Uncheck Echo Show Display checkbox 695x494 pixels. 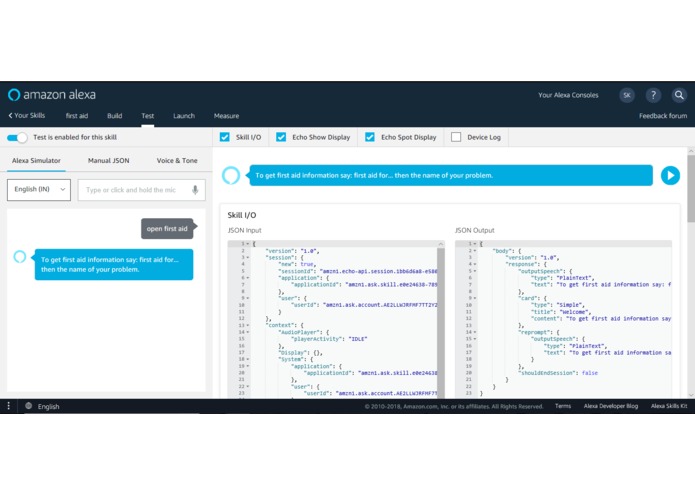click(281, 137)
